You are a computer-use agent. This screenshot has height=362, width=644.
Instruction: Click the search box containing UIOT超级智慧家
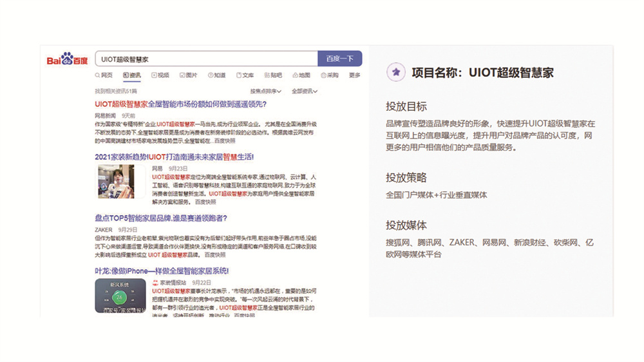[x=206, y=59]
